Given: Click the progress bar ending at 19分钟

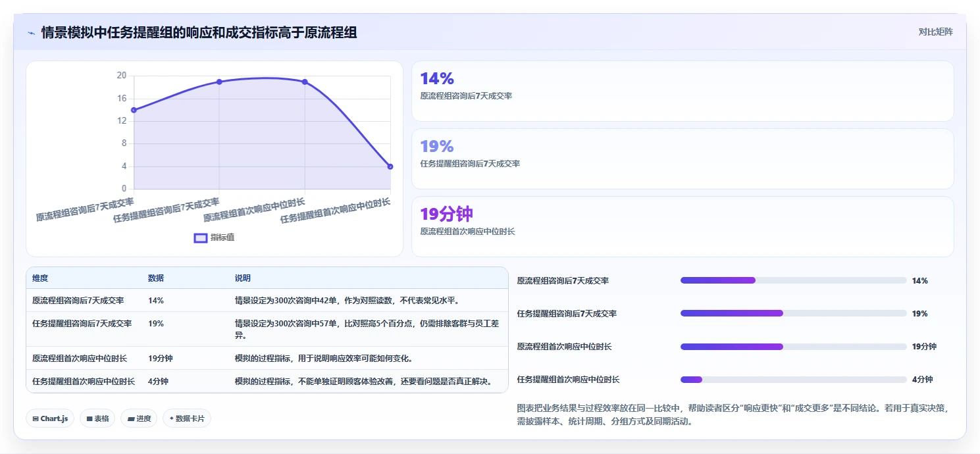Looking at the screenshot, I should click(793, 346).
